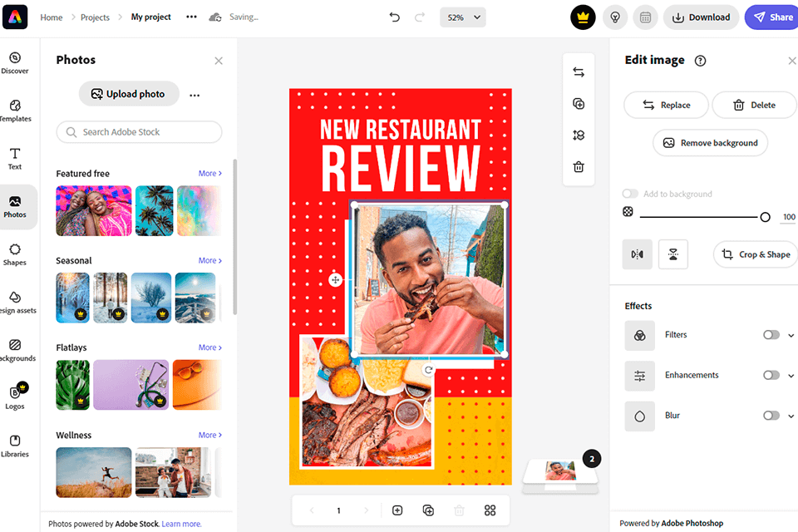
Task: Click More link for Flatlays
Action: [x=209, y=347]
